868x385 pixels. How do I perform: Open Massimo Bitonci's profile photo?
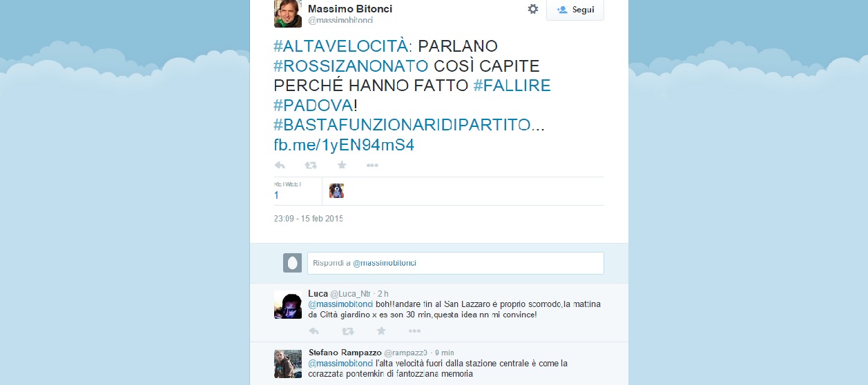pos(288,13)
